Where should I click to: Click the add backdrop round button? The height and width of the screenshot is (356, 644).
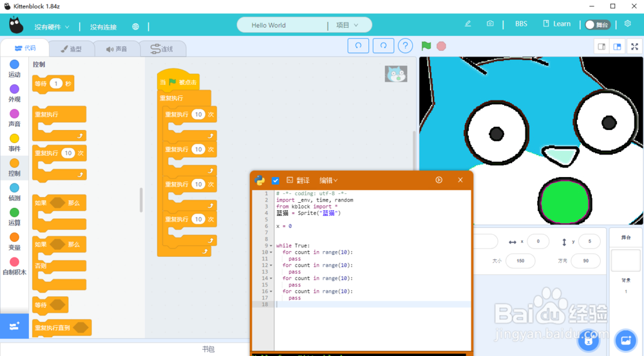tap(626, 341)
